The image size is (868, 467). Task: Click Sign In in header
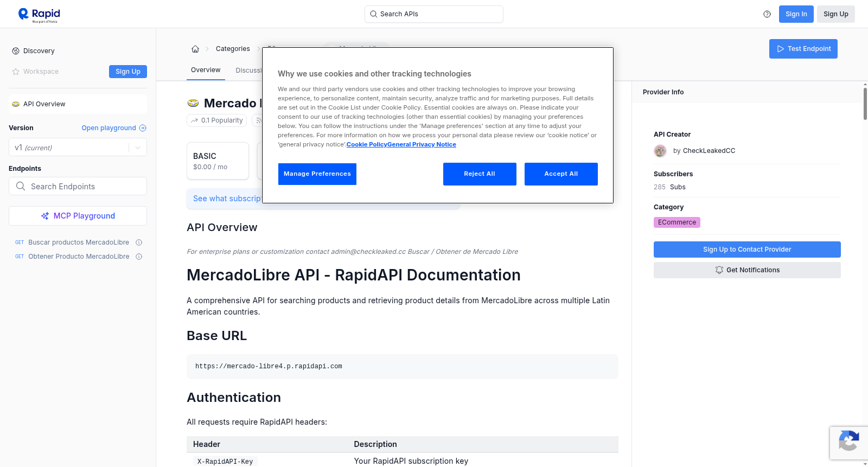tap(796, 14)
